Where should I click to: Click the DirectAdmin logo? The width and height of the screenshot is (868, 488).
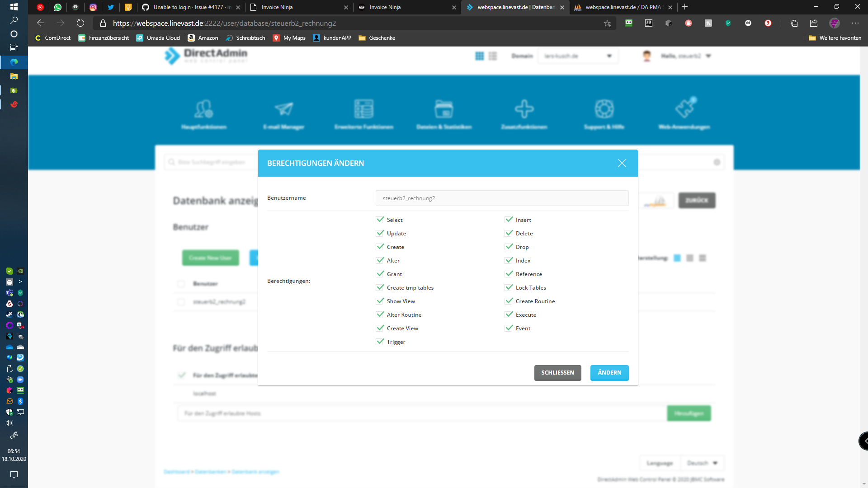tap(205, 56)
